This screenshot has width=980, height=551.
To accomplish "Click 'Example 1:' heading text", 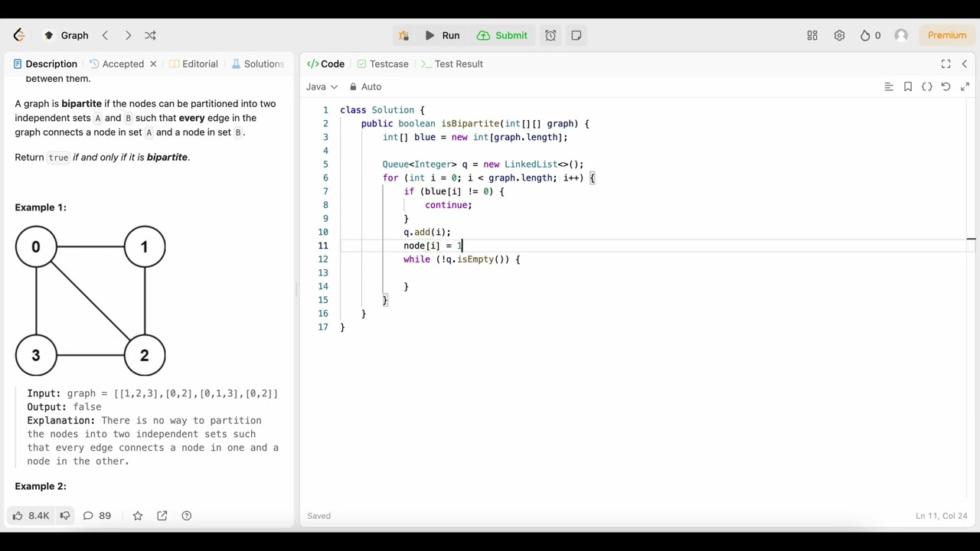I will click(x=41, y=207).
